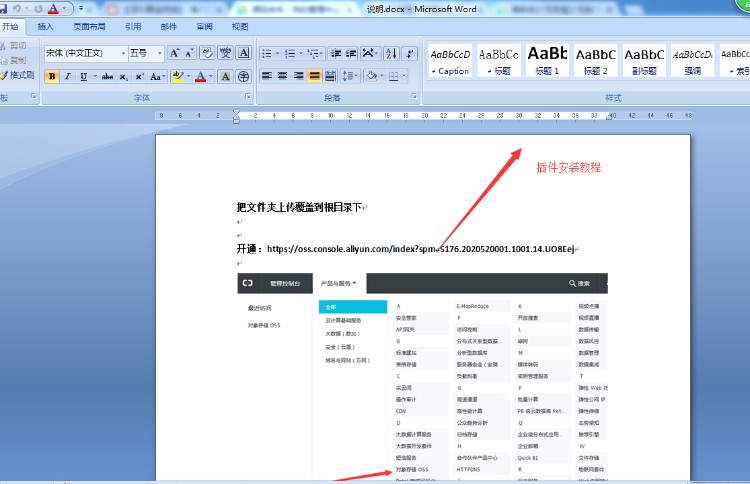The height and width of the screenshot is (484, 750).
Task: Click the Redo icon in quick access toolbar
Action: [39, 9]
